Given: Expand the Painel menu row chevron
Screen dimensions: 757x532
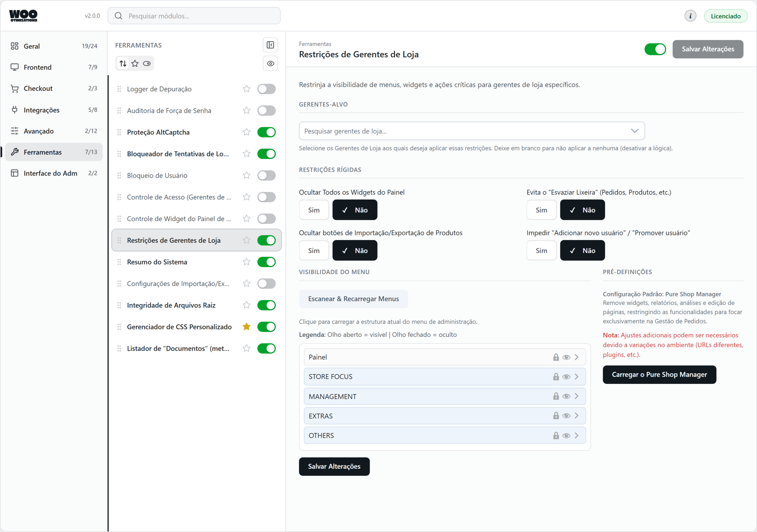Looking at the screenshot, I should point(577,357).
